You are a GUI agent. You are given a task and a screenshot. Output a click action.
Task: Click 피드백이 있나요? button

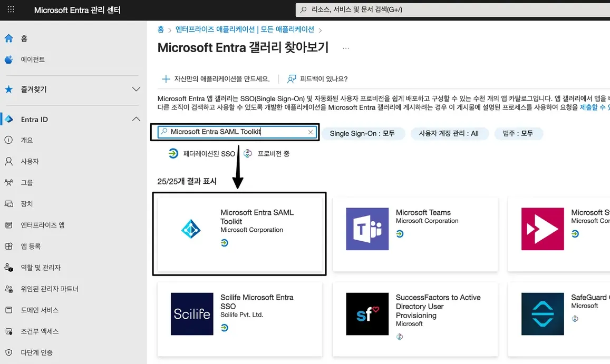tap(317, 79)
